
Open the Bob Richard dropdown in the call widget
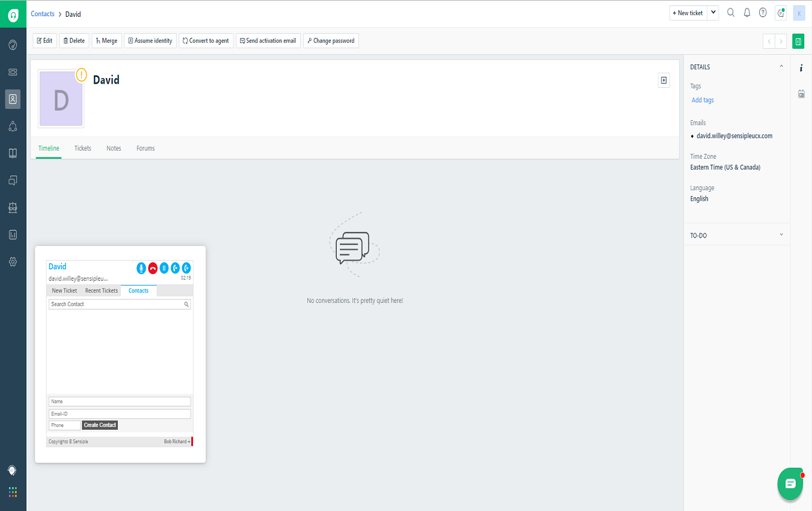pyautogui.click(x=177, y=441)
